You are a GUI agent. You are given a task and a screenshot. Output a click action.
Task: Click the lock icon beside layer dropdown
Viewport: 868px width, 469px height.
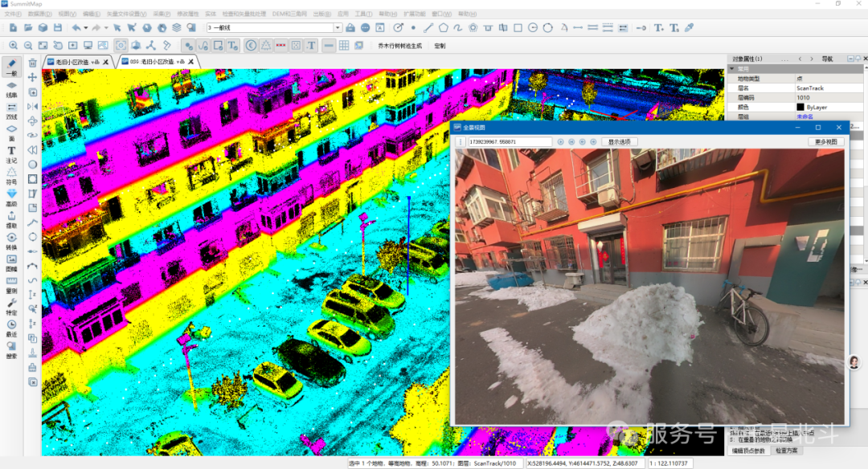pyautogui.click(x=350, y=27)
